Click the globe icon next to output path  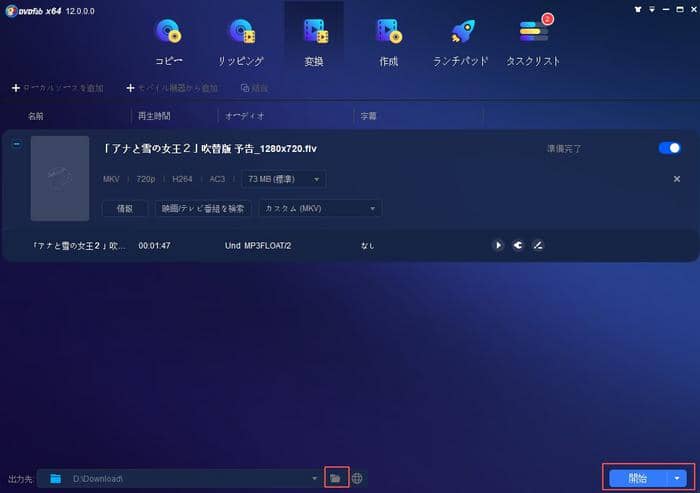(357, 478)
